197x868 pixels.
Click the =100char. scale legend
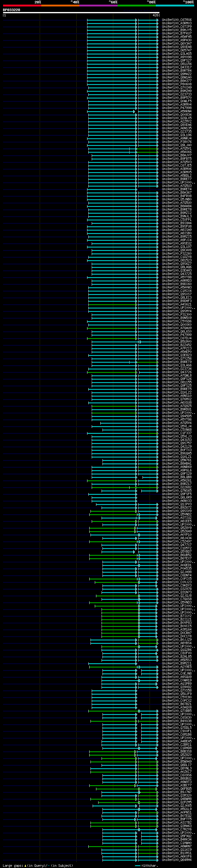coord(146,865)
